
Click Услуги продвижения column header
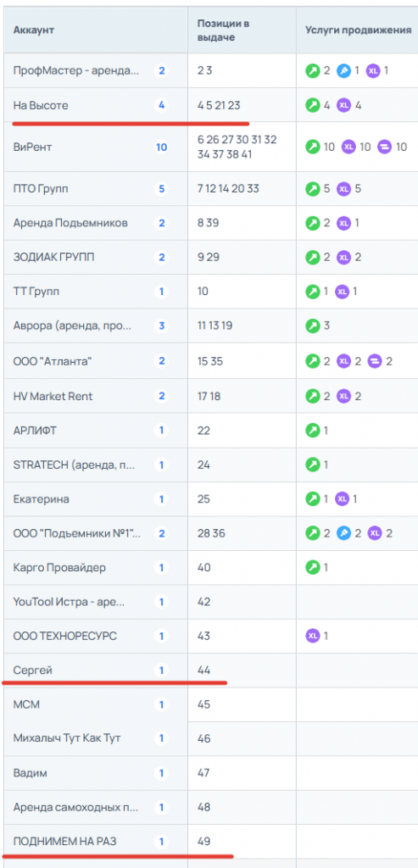[358, 30]
